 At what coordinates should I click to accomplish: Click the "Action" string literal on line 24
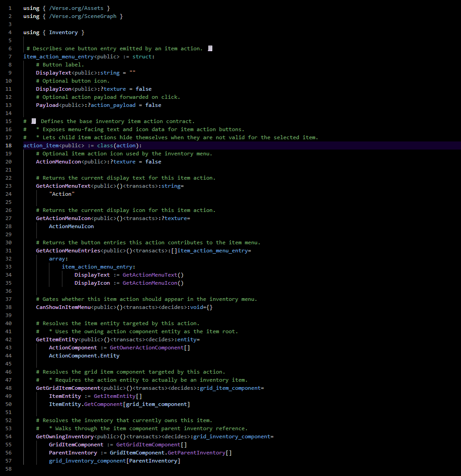click(x=62, y=194)
